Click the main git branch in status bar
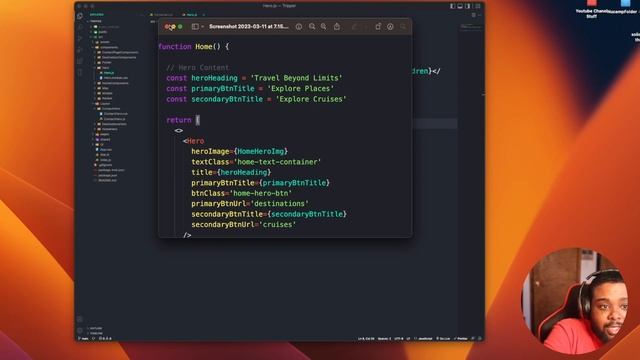 [84, 338]
